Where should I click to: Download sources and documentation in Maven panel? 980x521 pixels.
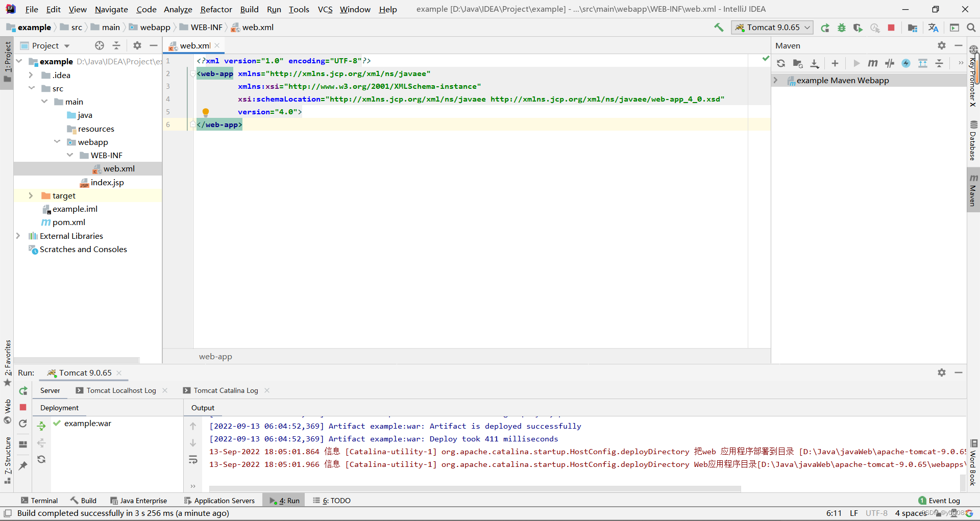815,63
